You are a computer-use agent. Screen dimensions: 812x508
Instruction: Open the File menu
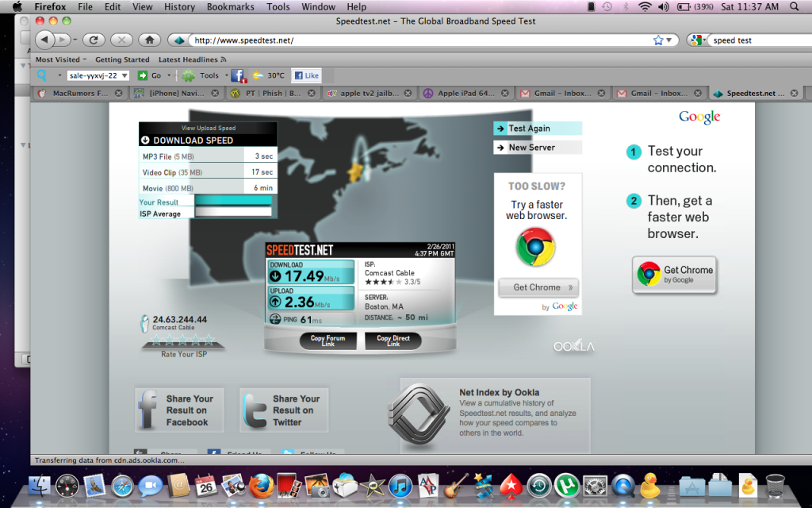point(85,6)
